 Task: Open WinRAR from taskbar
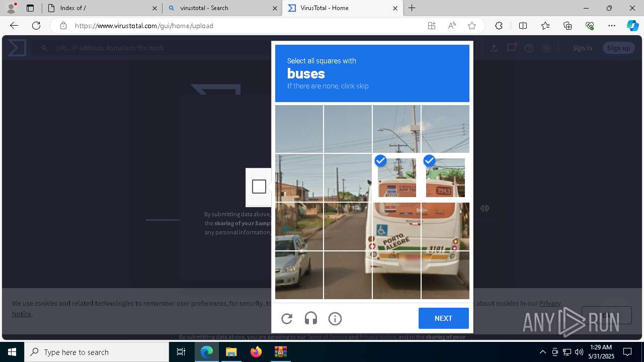[x=280, y=352]
